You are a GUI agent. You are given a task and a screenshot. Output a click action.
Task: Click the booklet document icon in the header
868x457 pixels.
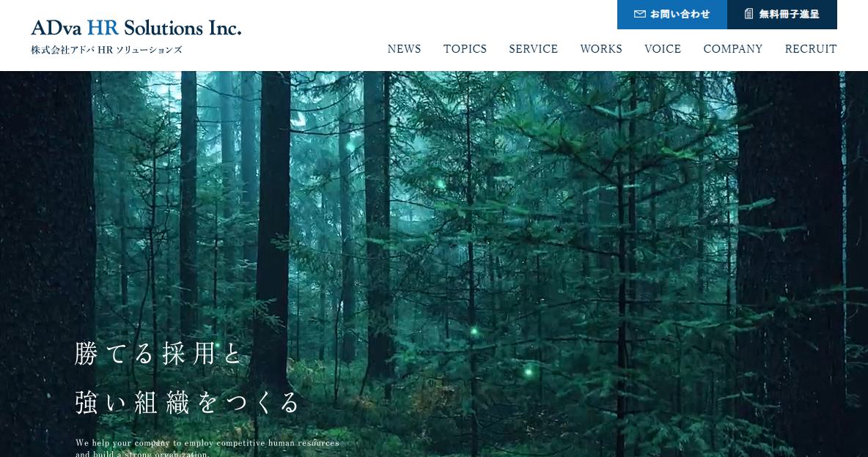tap(749, 14)
